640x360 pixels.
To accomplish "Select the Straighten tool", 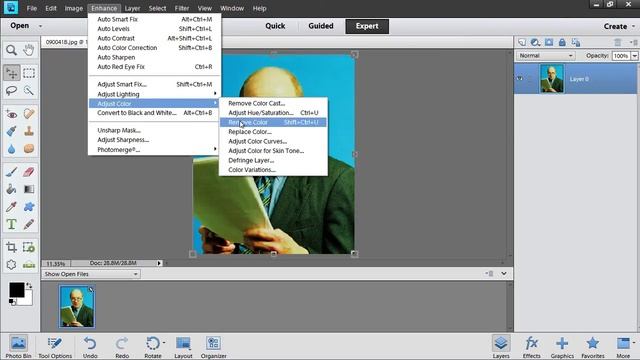I will coord(29,265).
